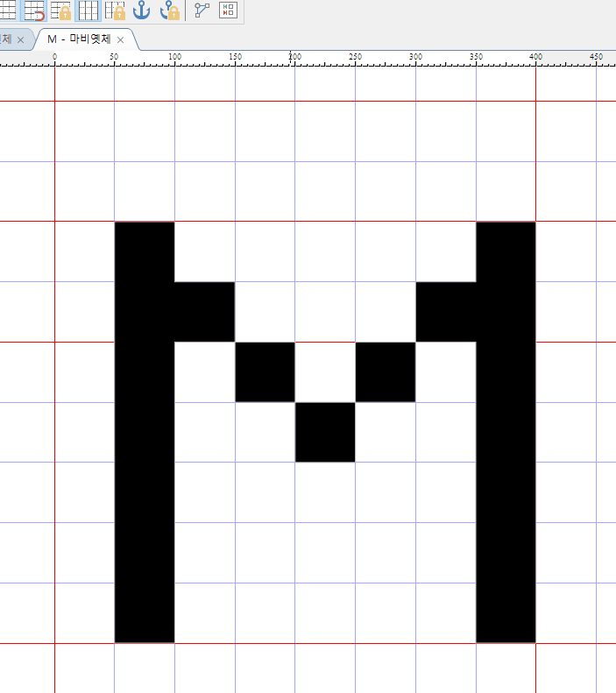Click the connected path nodes icon
The height and width of the screenshot is (693, 616).
[x=202, y=11]
